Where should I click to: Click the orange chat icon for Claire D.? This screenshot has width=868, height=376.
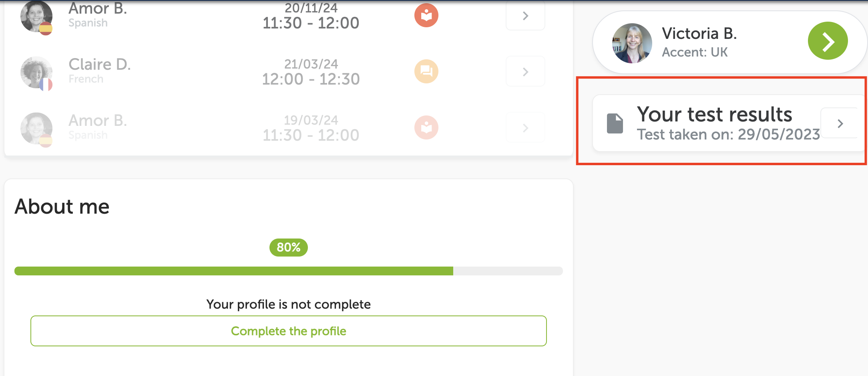tap(426, 71)
